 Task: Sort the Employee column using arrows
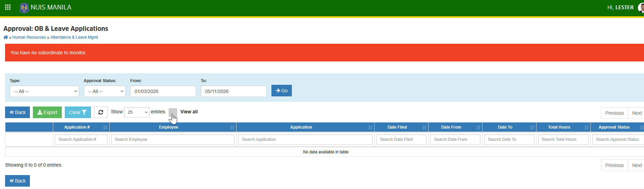coord(232,128)
